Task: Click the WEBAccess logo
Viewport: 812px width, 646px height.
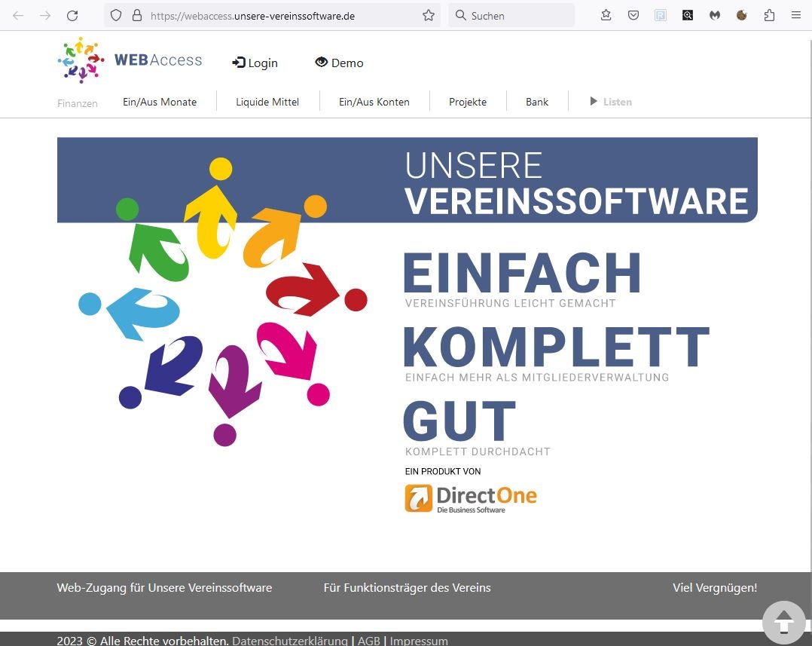Action: [130, 60]
